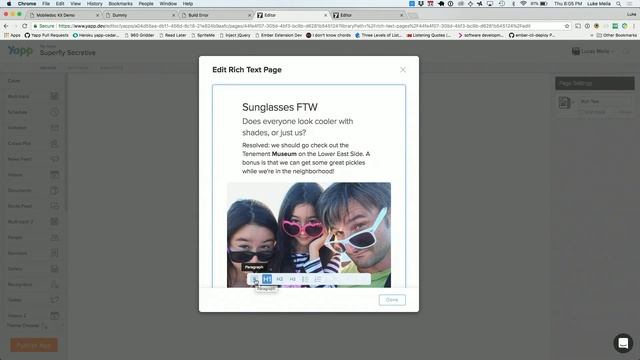
Task: Click the Multi-track 2 page icon
Action: pos(54,222)
